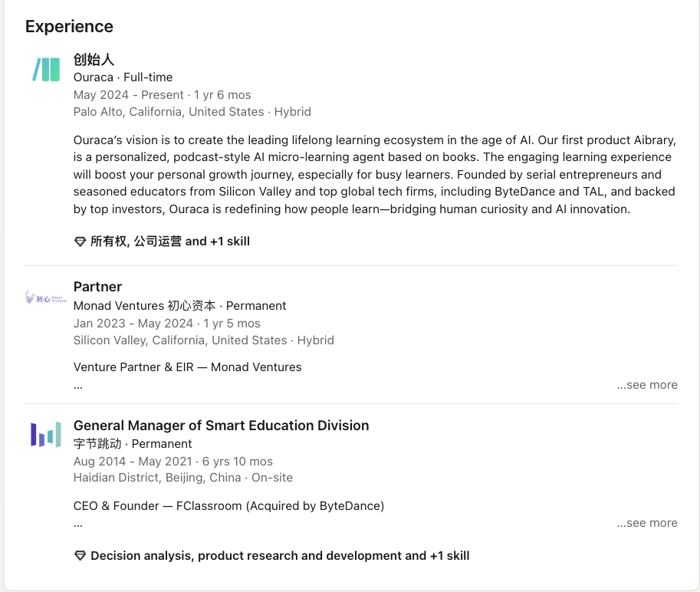Open the 所有权, 公司运营 and +1 skill link
This screenshot has width=700, height=592.
click(x=170, y=242)
